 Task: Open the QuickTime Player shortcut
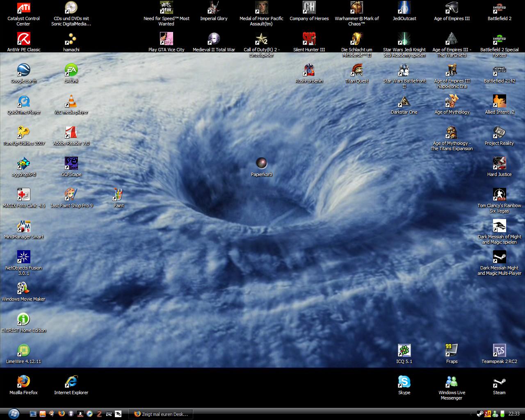tap(23, 101)
